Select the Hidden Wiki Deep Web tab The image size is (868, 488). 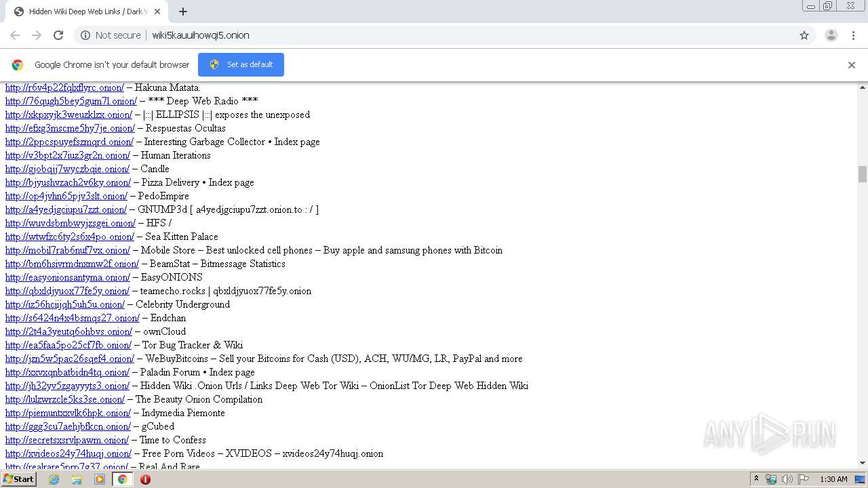85,12
